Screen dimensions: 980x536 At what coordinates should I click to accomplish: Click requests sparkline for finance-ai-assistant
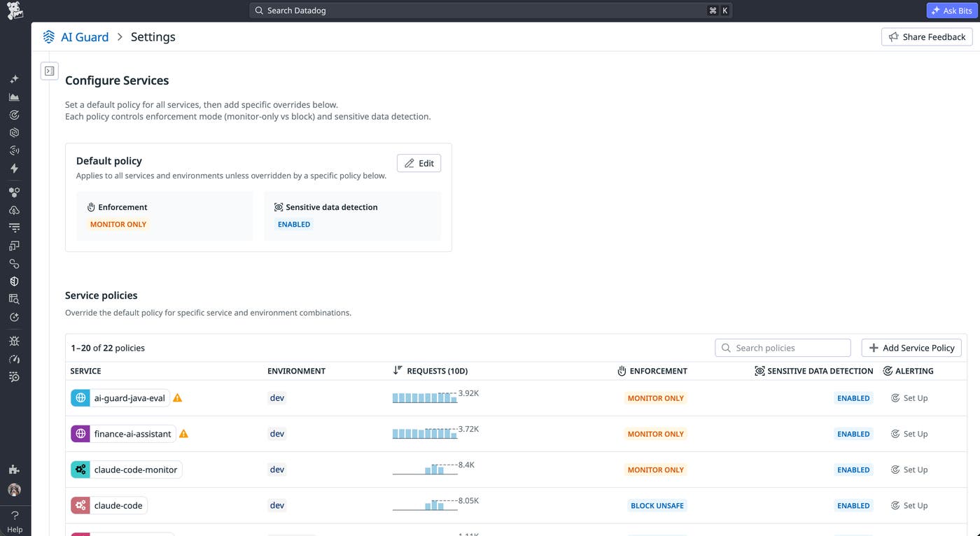click(425, 432)
